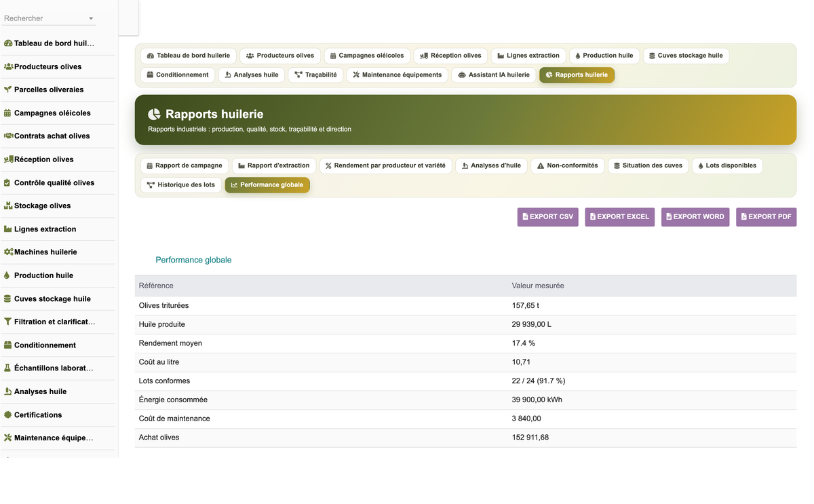Viewport: 814px width, 504px height.
Task: Select the Olives triturées row label
Action: 163,305
